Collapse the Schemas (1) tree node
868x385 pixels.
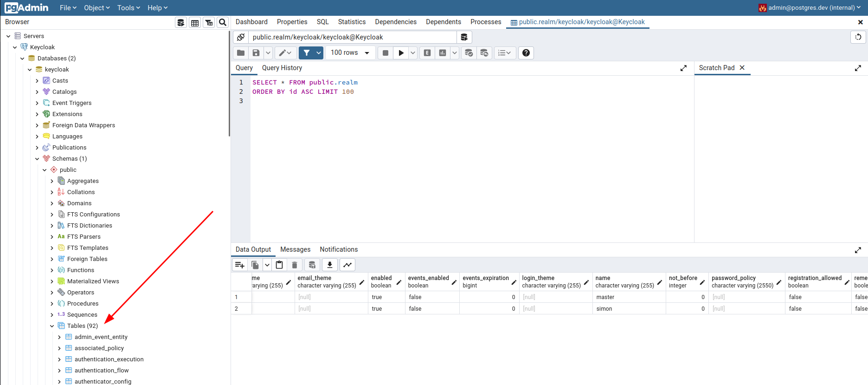click(37, 159)
